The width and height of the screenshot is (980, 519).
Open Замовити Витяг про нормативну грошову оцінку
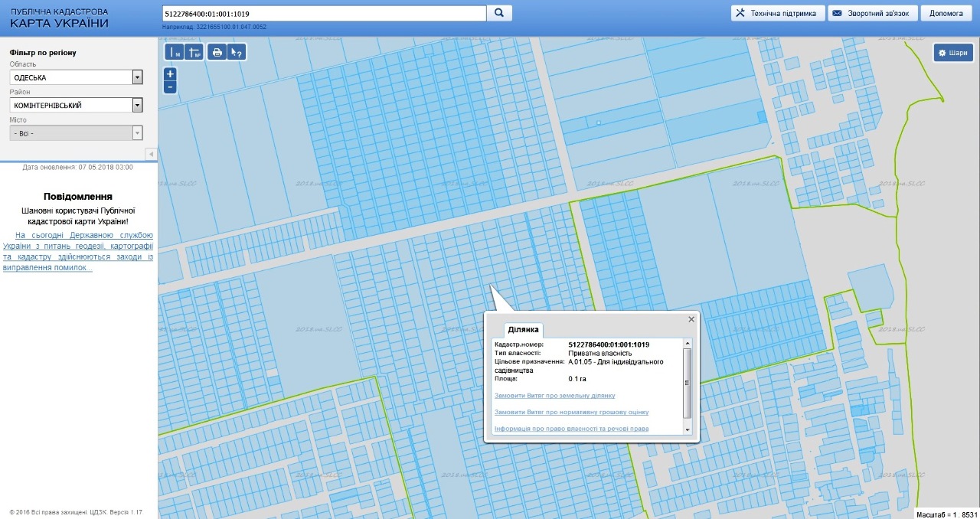[x=571, y=412]
